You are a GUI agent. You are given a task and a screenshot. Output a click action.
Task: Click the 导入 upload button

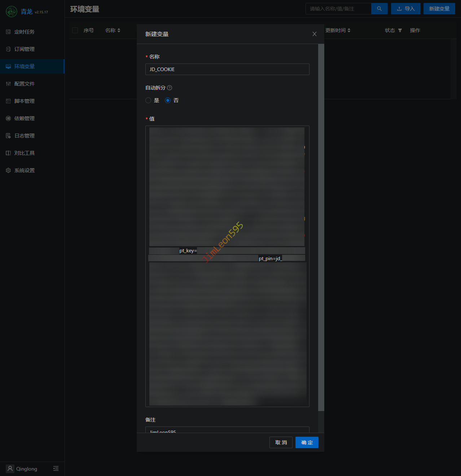tap(405, 9)
